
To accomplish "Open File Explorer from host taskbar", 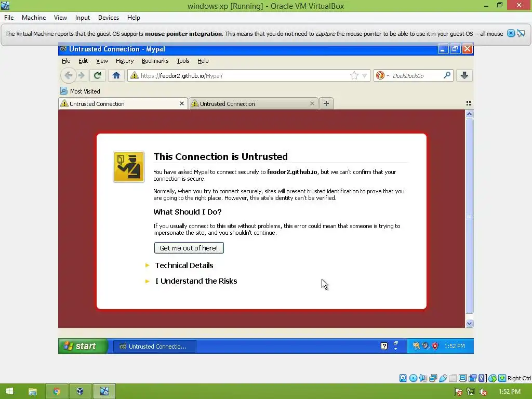I will 33,392.
